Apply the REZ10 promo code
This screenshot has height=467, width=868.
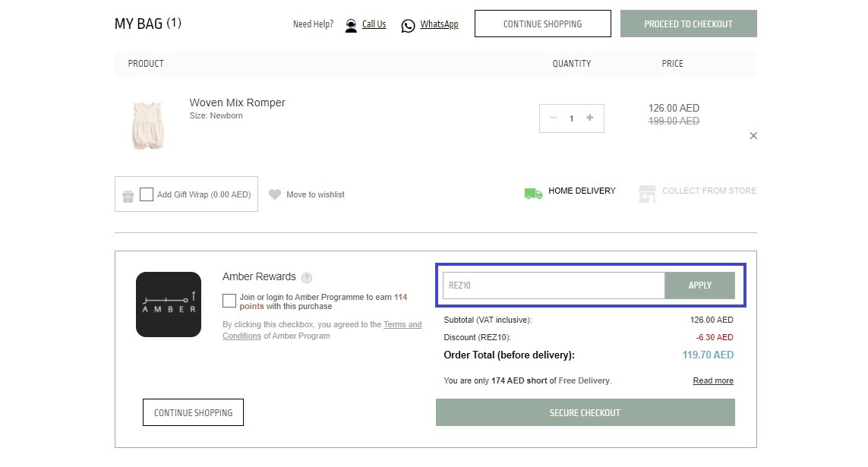click(699, 286)
